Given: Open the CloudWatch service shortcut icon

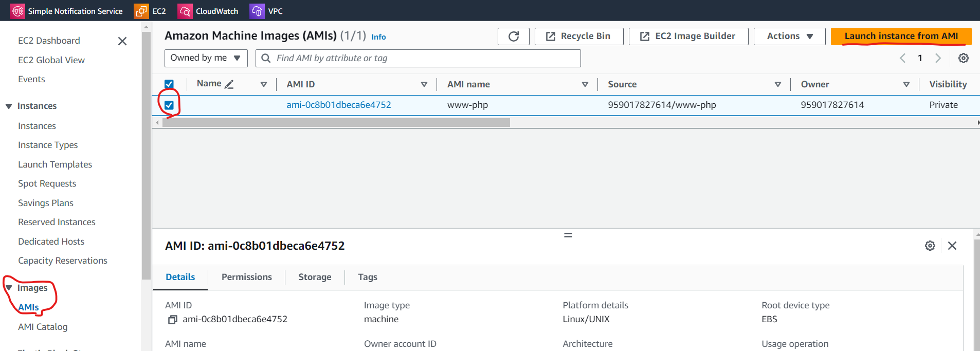Looking at the screenshot, I should click(x=185, y=11).
